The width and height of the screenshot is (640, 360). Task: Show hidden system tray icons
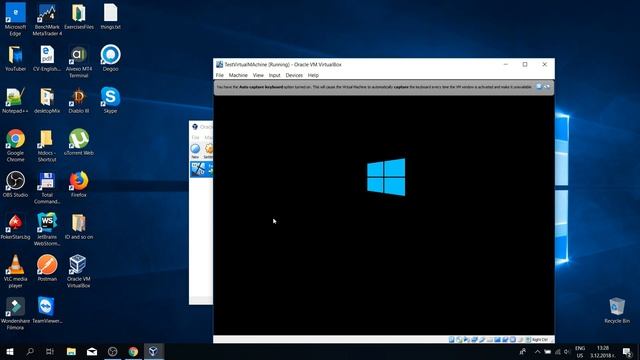537,351
